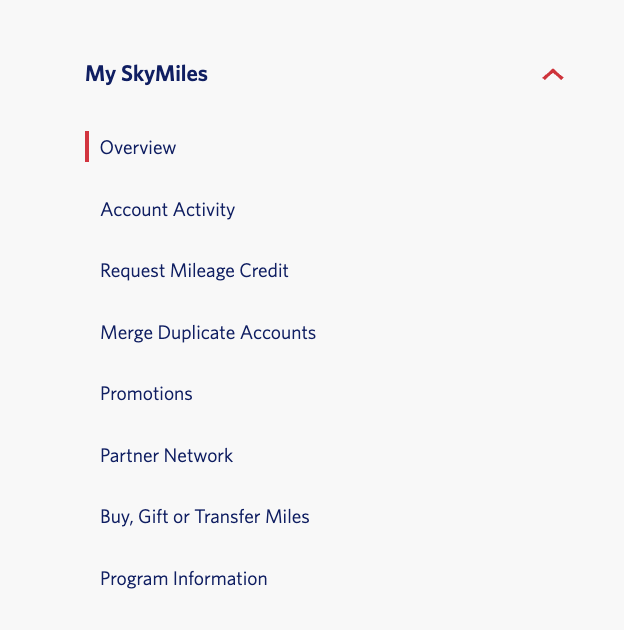Open the Overview page

pos(138,147)
